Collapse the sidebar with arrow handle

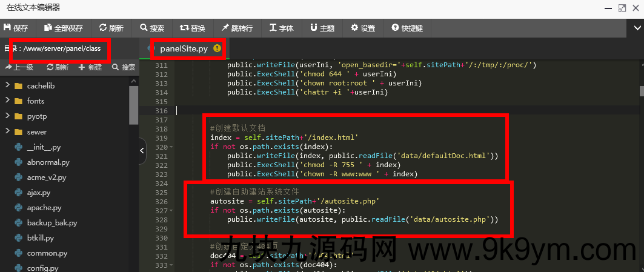click(142, 150)
